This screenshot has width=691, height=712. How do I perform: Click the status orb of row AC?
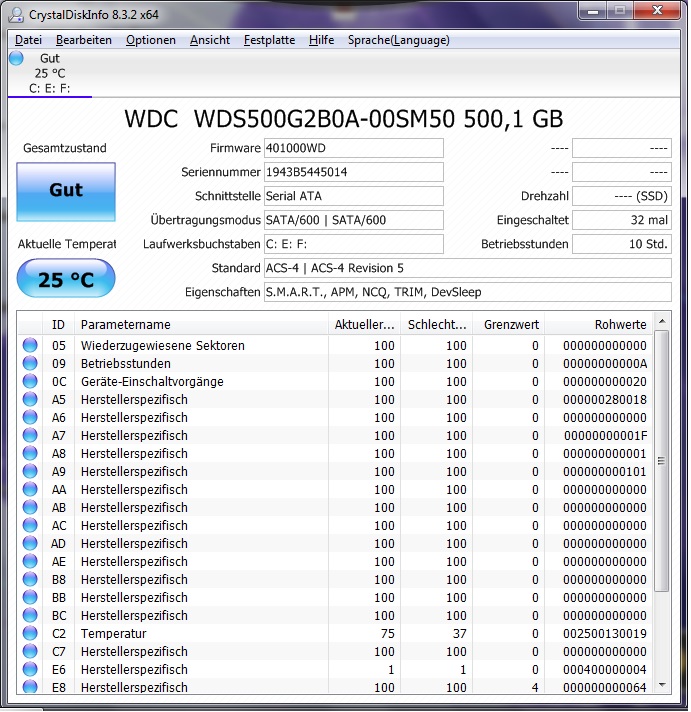tap(30, 525)
